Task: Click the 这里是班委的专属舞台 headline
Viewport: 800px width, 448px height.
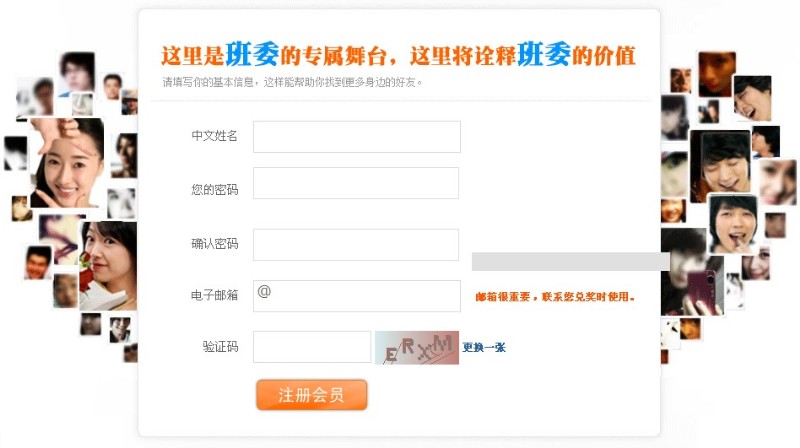Action: coord(279,55)
